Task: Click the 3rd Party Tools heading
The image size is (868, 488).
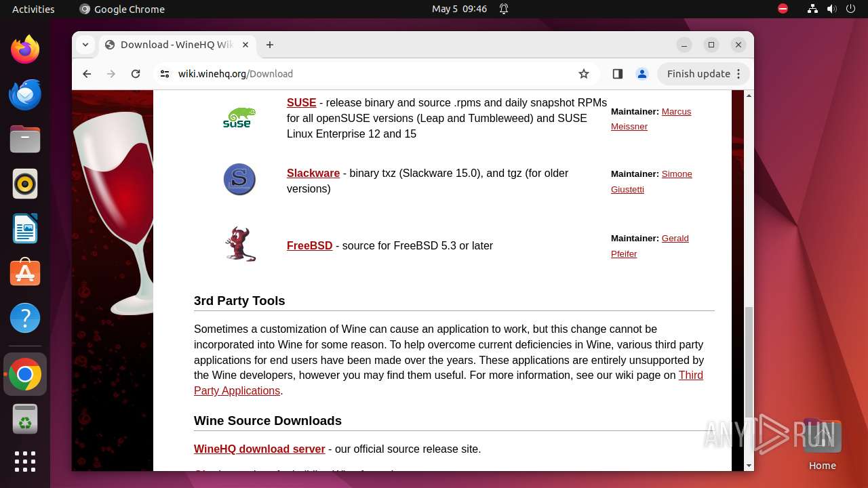Action: (x=239, y=301)
